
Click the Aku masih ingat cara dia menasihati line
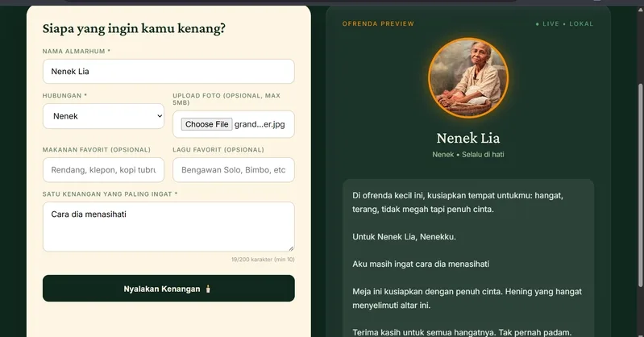(x=421, y=264)
